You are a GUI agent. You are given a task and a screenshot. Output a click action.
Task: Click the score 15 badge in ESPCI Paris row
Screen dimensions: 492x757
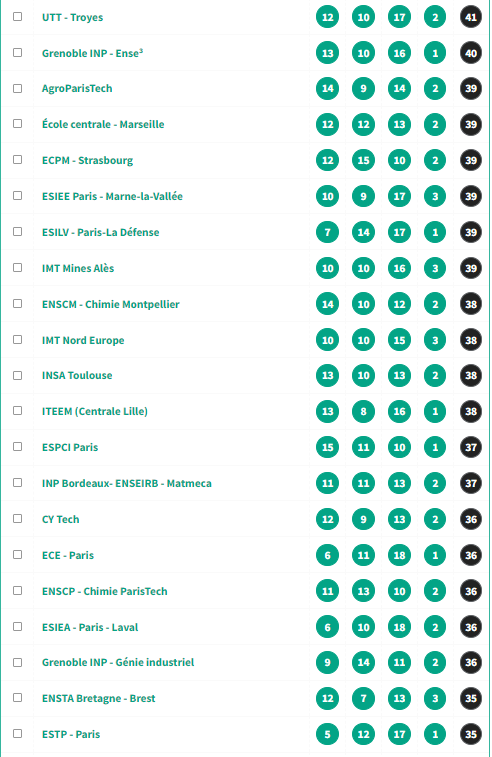(x=327, y=447)
